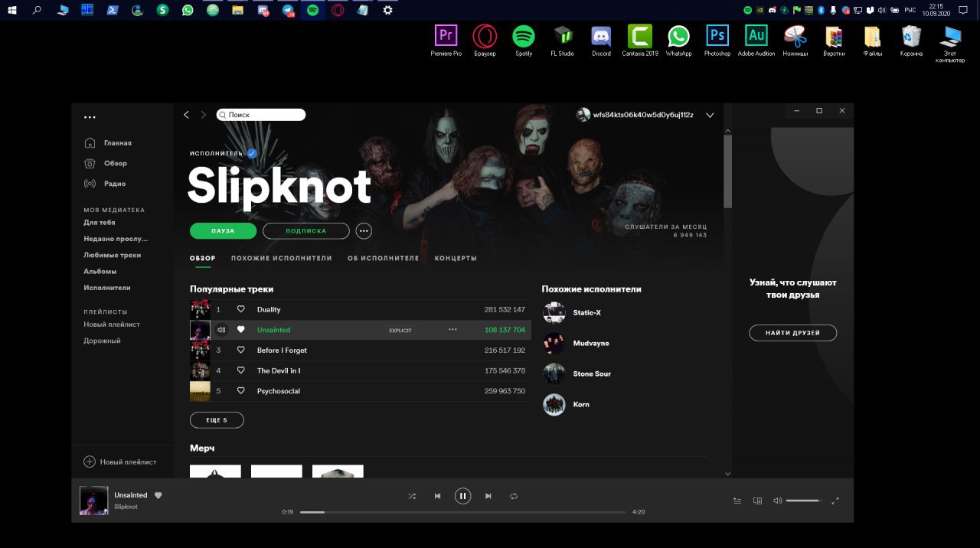Toggle repeat mode
Image resolution: width=980 pixels, height=548 pixels.
tap(514, 496)
